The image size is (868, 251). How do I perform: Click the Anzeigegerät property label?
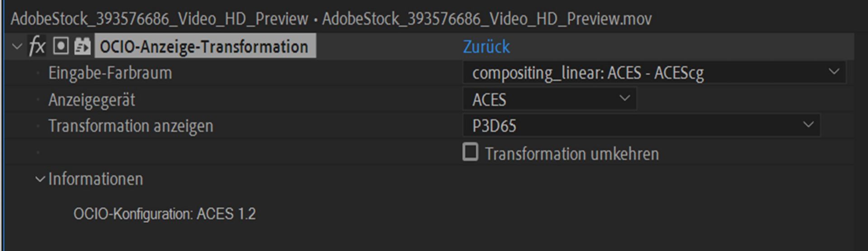[x=92, y=100]
